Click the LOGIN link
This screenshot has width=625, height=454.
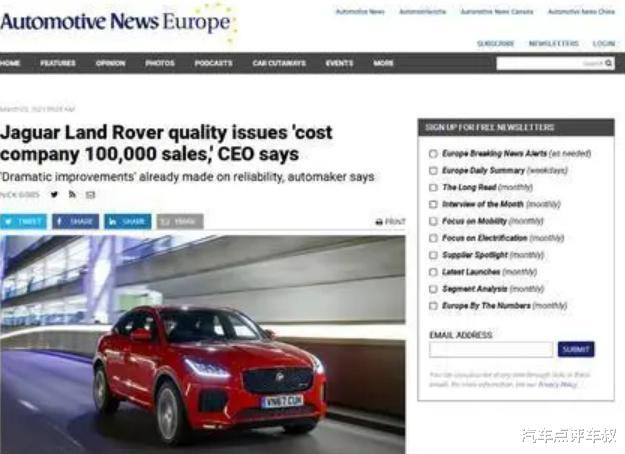603,43
